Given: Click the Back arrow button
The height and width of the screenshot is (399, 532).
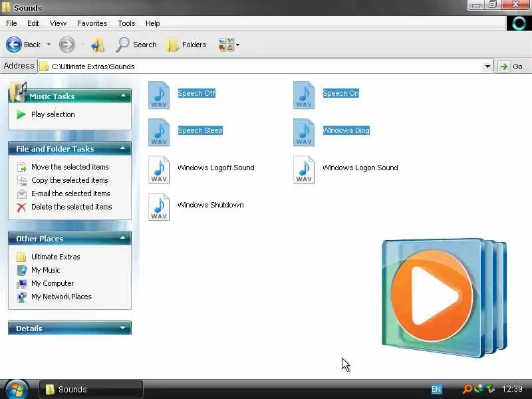Looking at the screenshot, I should (x=14, y=45).
